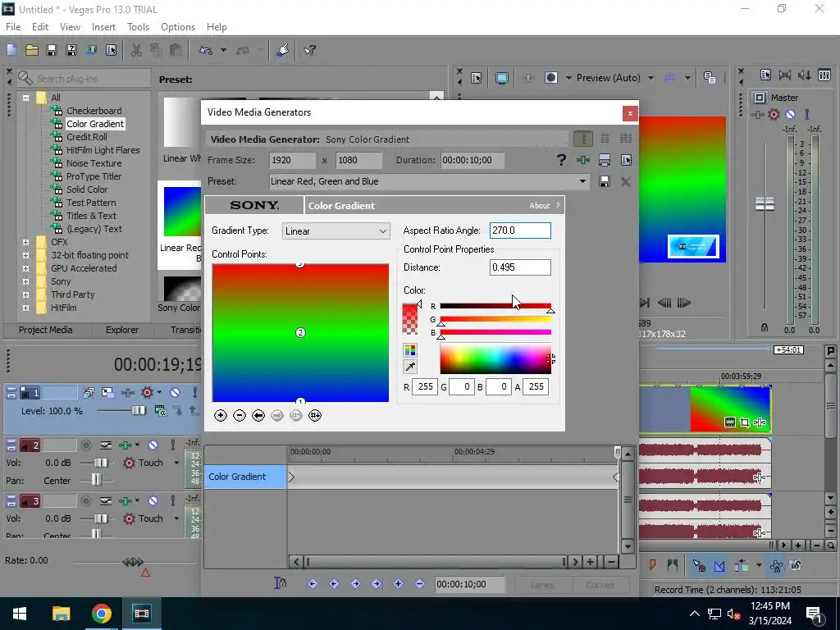The height and width of the screenshot is (630, 840).
Task: Click the plug-in help question mark
Action: [x=561, y=160]
